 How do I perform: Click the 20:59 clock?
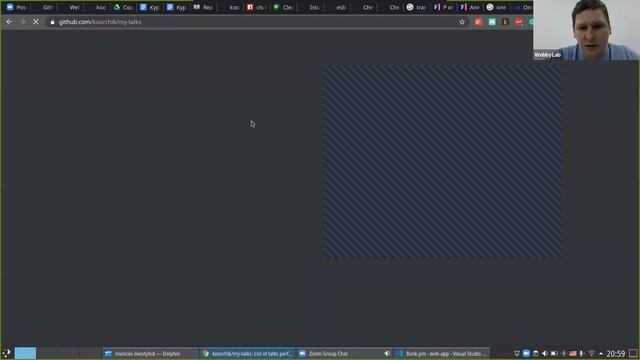point(616,353)
